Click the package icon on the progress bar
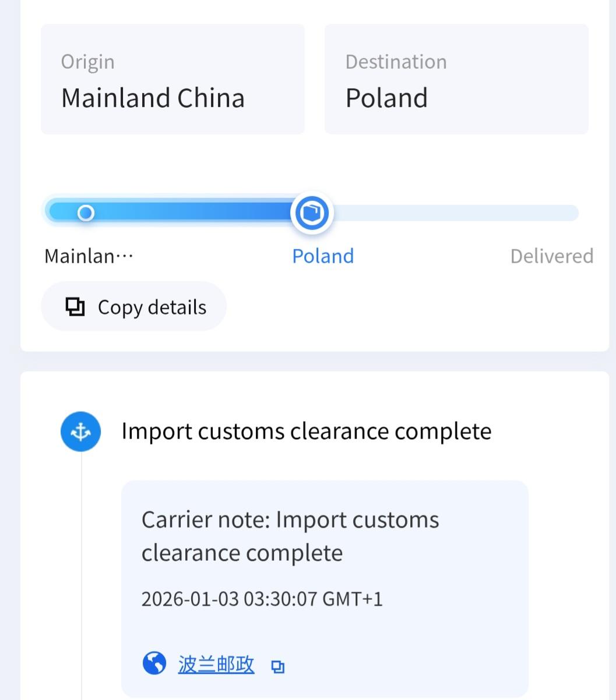Image resolution: width=616 pixels, height=700 pixels. (x=312, y=213)
